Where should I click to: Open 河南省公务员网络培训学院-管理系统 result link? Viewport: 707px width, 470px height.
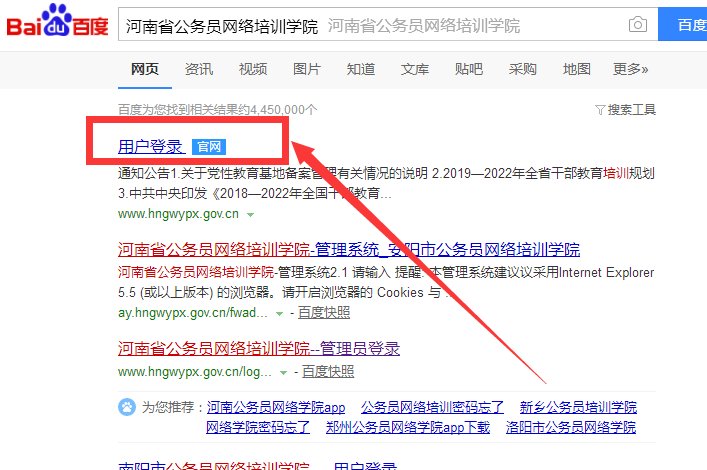349,249
